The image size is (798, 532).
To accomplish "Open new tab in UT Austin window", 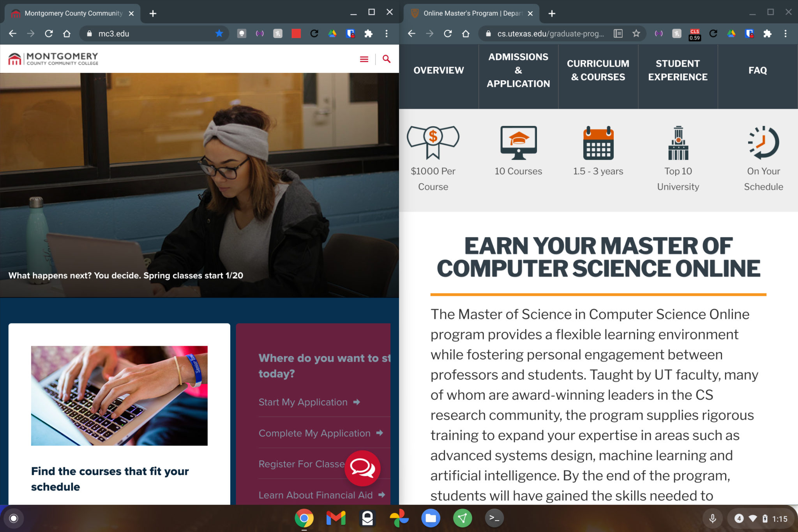I will tap(552, 14).
